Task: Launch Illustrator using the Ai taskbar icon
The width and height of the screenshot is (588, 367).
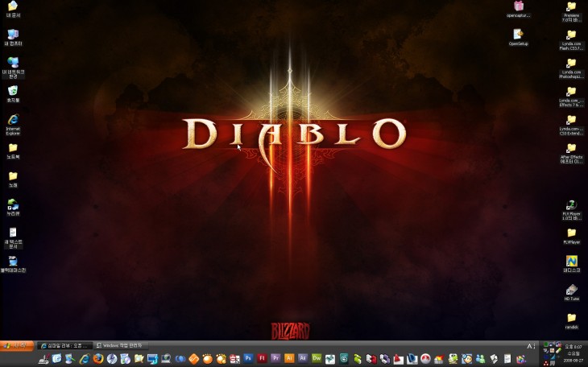Action: point(289,358)
